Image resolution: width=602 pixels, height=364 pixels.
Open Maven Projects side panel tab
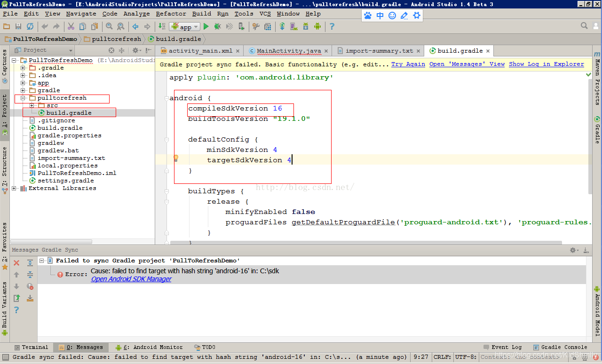tap(597, 77)
